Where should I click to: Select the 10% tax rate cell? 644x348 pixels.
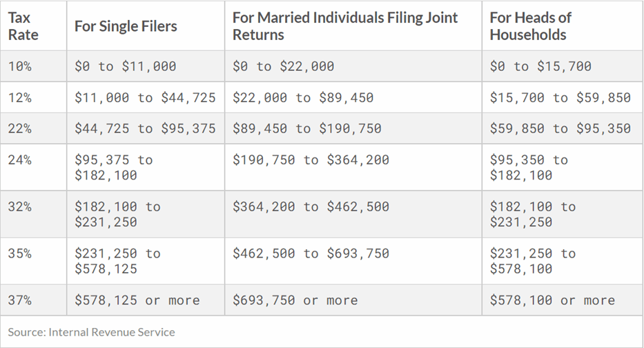point(20,66)
